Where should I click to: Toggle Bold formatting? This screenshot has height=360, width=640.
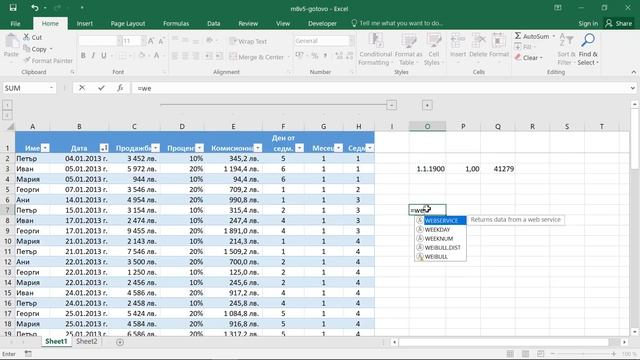[x=83, y=56]
